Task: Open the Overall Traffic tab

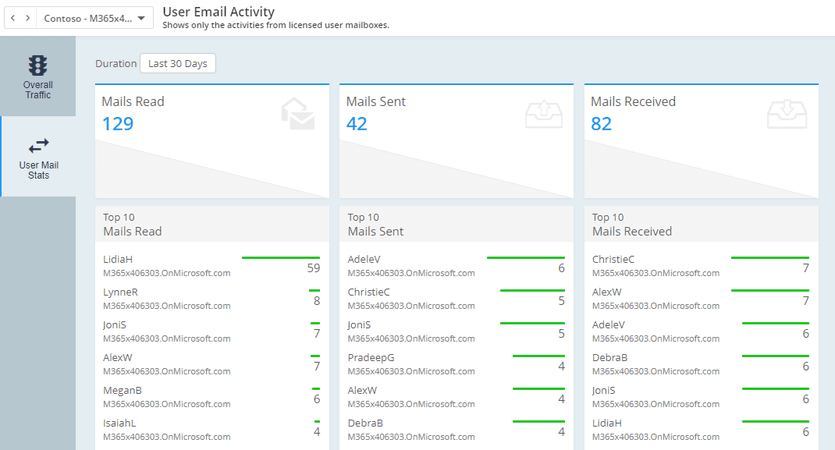Action: tap(38, 77)
